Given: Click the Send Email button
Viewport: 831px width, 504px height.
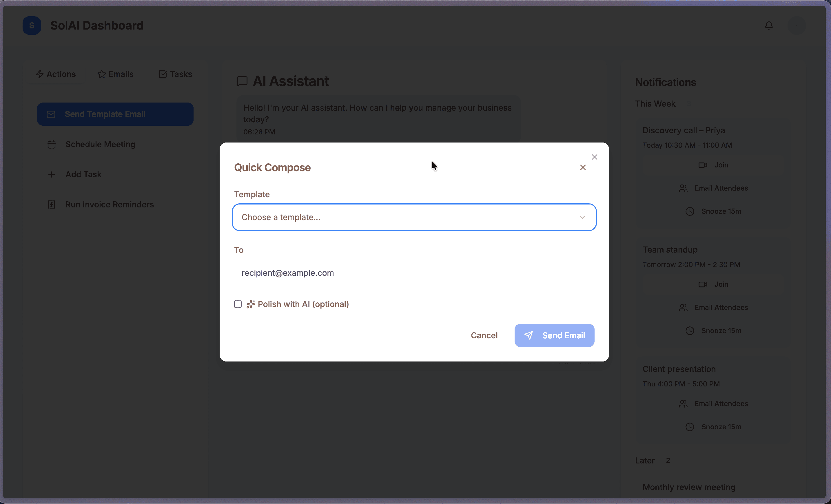Looking at the screenshot, I should (x=554, y=335).
